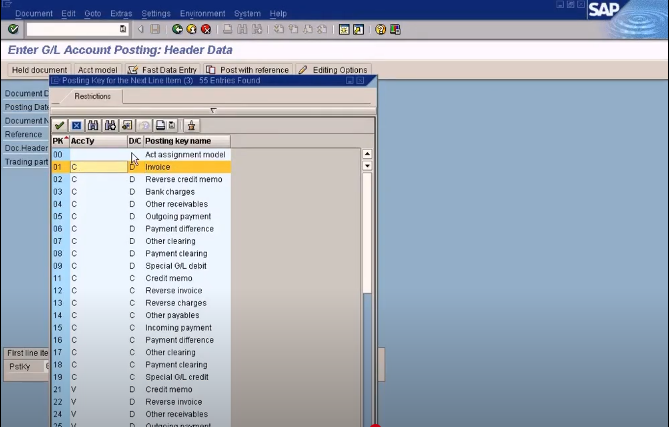Click the yellow Help question mark icon
The image size is (669, 427).
[380, 29]
